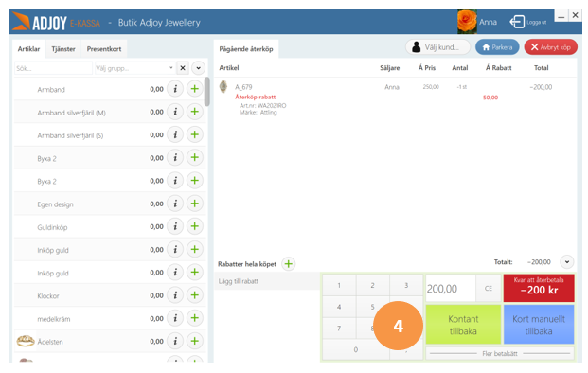The width and height of the screenshot is (588, 373).
Task: Select the Pågående återköp tab
Action: [246, 49]
